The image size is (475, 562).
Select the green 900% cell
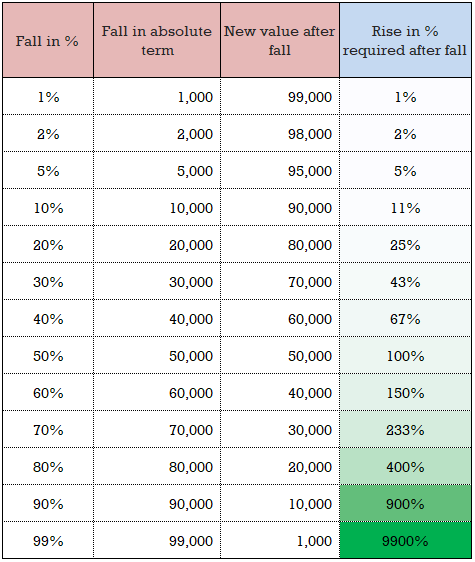[x=405, y=503]
